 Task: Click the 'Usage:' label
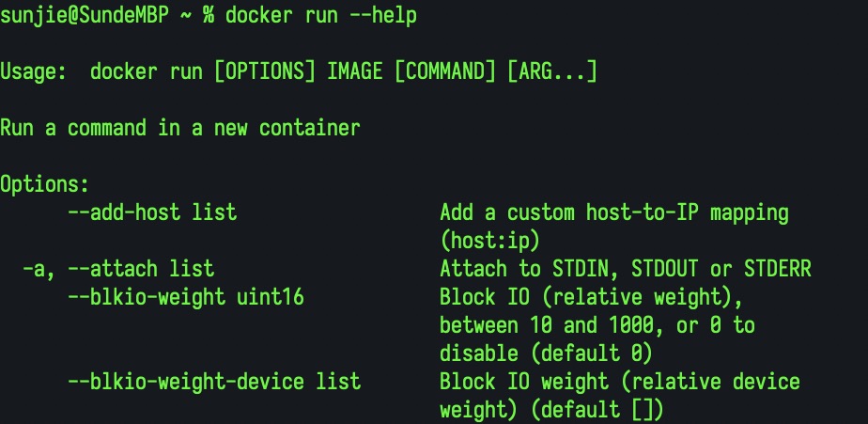(33, 71)
